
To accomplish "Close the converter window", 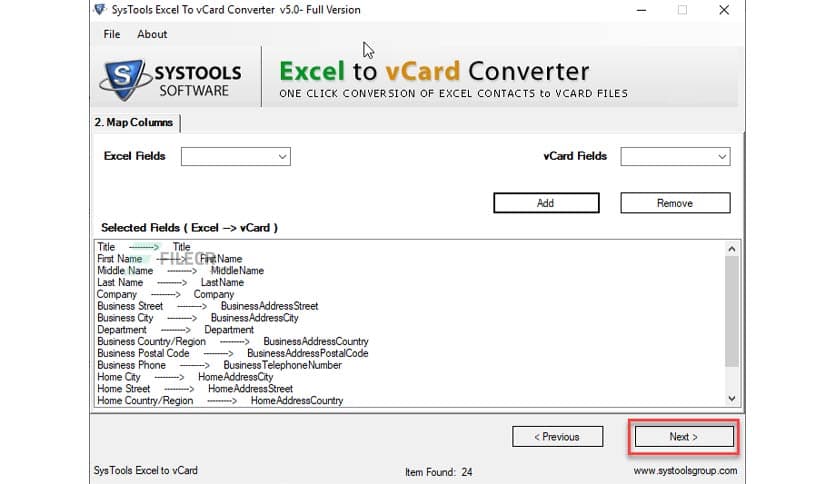I will pos(724,10).
